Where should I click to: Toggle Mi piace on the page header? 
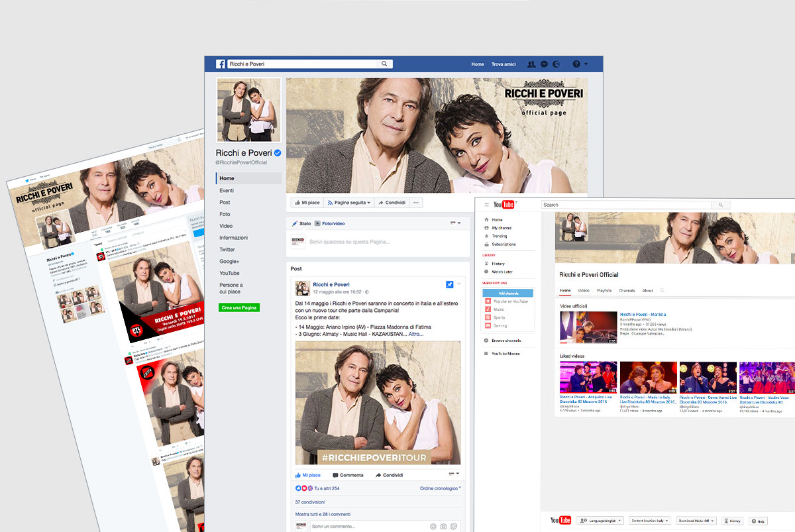coord(307,203)
